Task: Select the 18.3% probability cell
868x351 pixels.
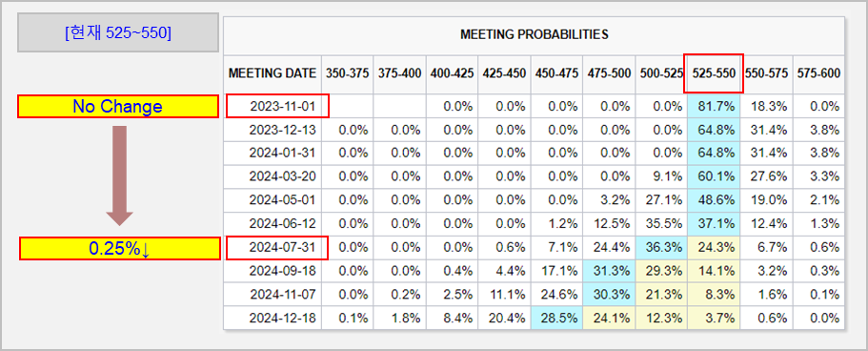Action: [x=766, y=106]
